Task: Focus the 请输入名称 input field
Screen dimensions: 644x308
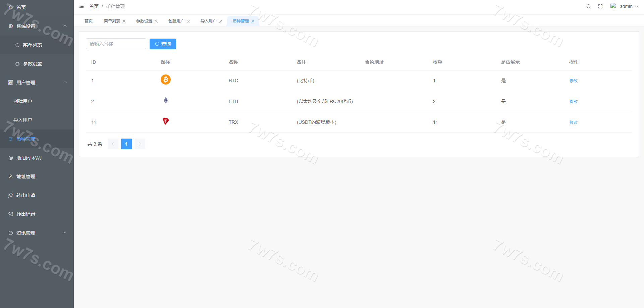Action: point(116,44)
